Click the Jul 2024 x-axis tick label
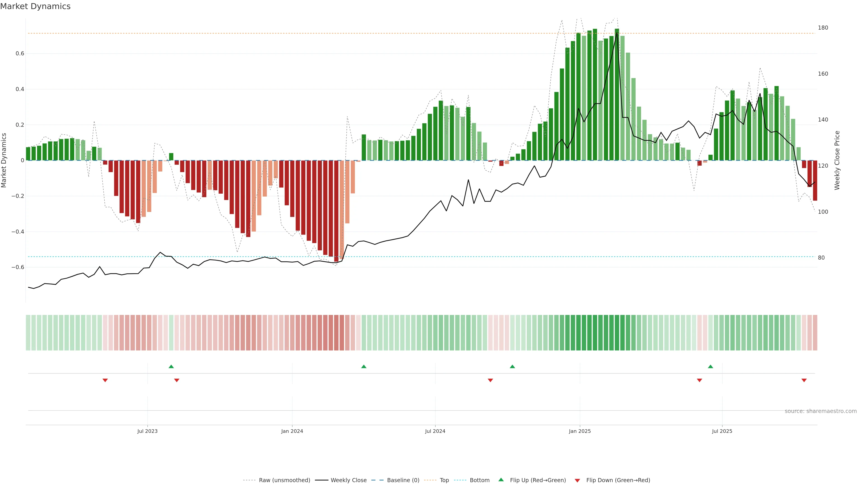The height and width of the screenshot is (488, 868). point(435,432)
